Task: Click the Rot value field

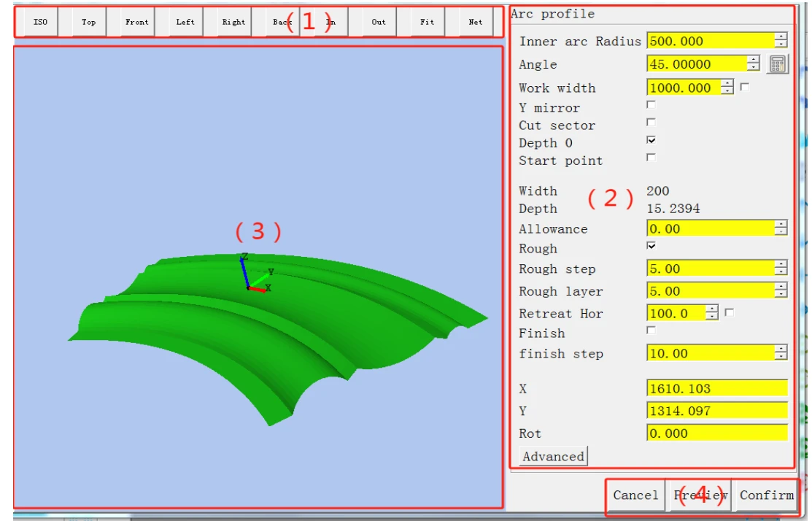Action: [x=717, y=433]
